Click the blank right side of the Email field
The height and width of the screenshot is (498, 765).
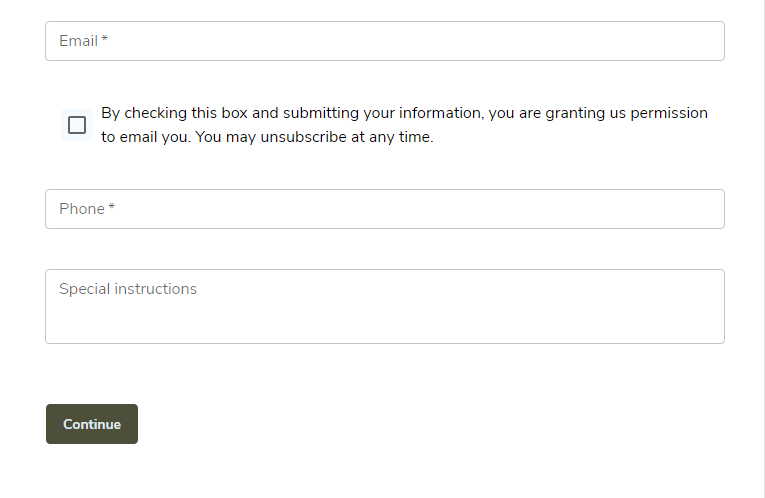tap(585, 41)
